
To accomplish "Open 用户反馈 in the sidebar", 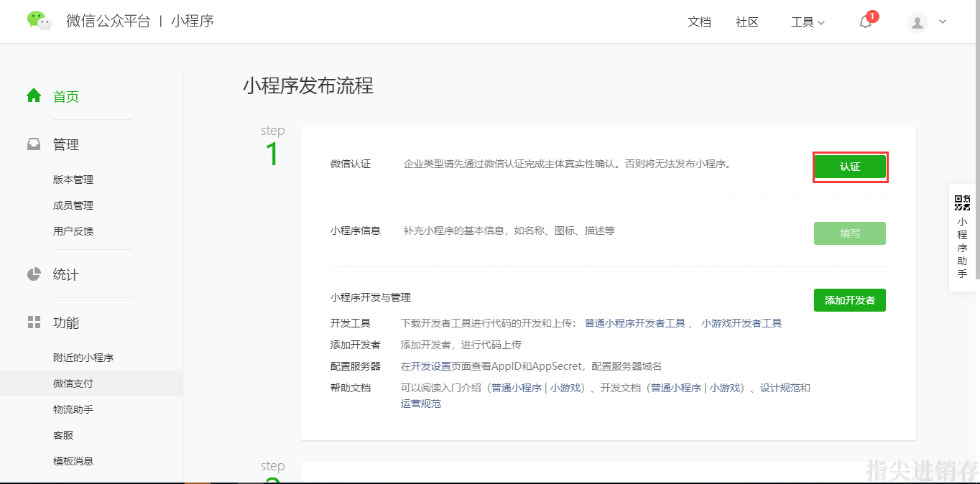I will [73, 231].
